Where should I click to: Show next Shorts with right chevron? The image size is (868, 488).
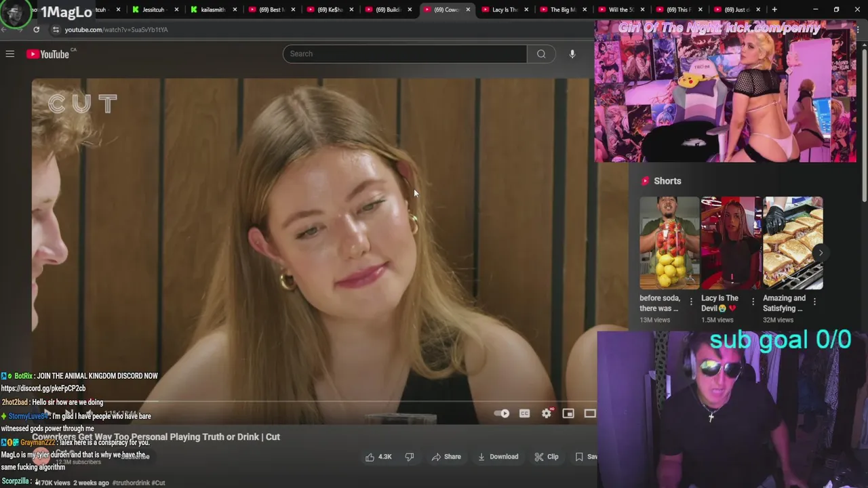[x=821, y=253]
